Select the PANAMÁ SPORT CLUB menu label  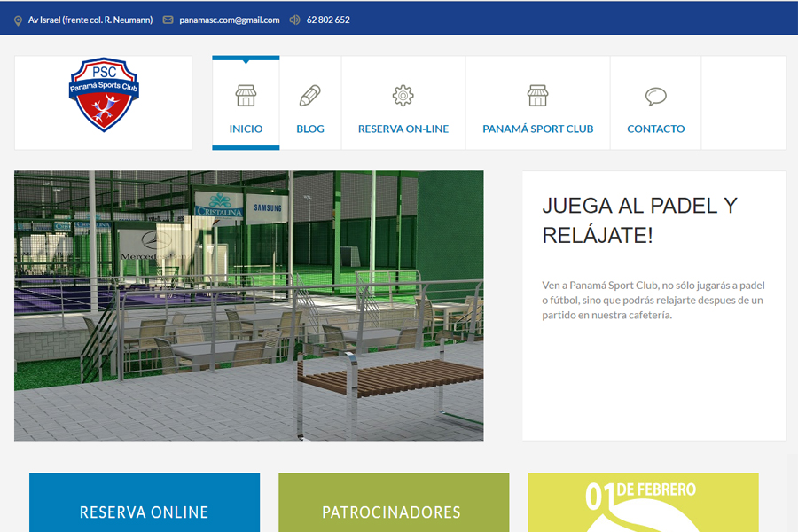(x=537, y=129)
